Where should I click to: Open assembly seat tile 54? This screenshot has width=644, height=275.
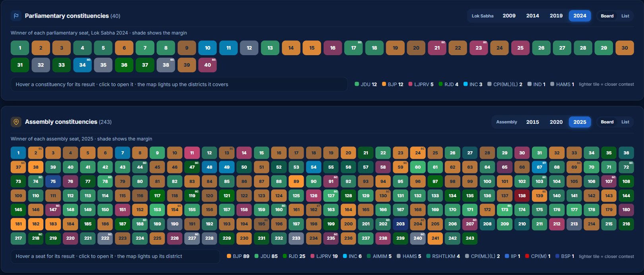click(x=314, y=167)
